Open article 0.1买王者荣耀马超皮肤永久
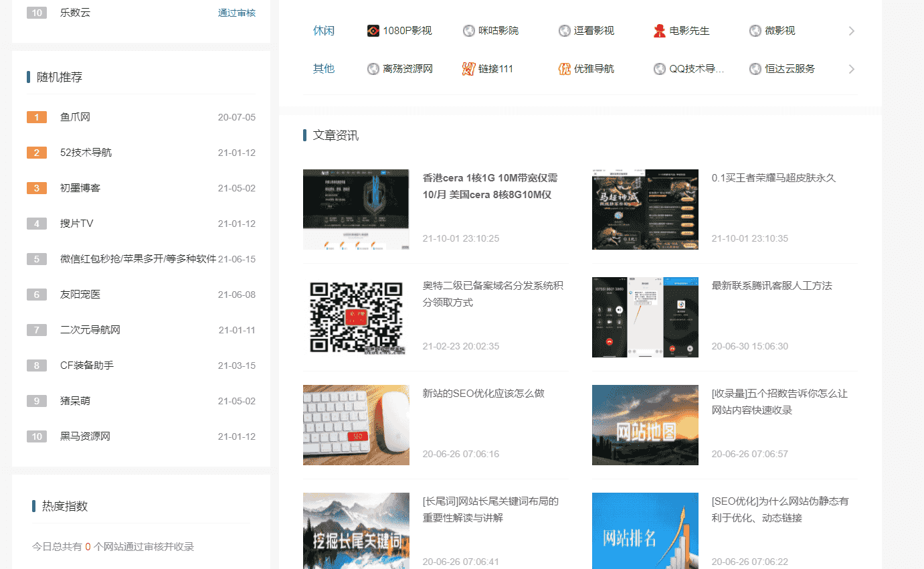This screenshot has width=924, height=569. pyautogui.click(x=774, y=178)
